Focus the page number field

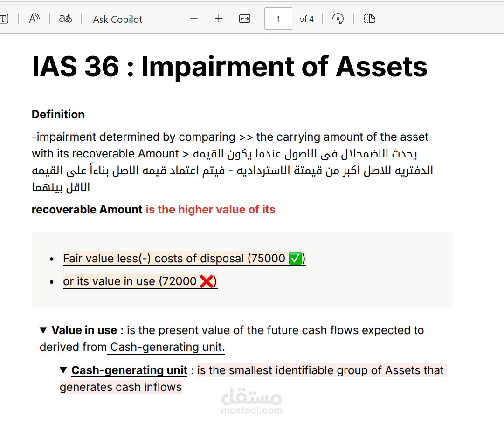278,19
